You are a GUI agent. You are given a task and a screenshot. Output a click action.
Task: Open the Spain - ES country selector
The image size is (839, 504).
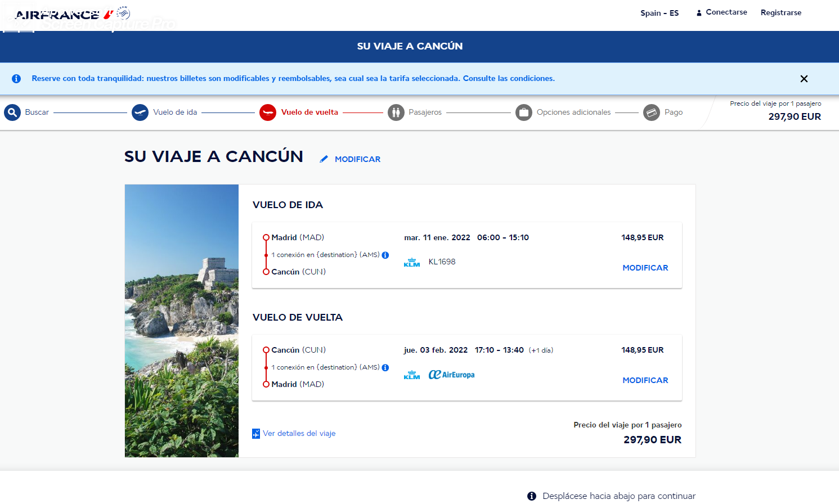pos(659,13)
